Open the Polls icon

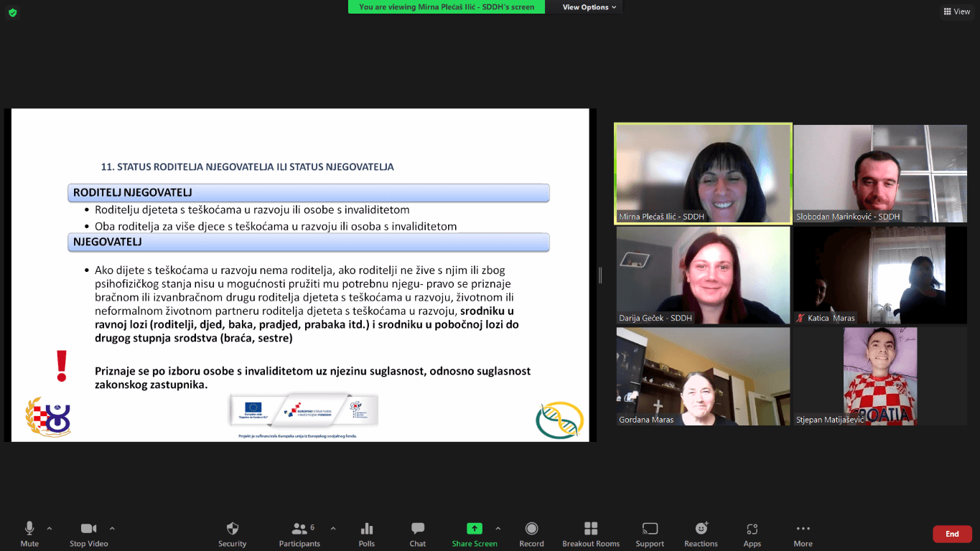tap(367, 529)
